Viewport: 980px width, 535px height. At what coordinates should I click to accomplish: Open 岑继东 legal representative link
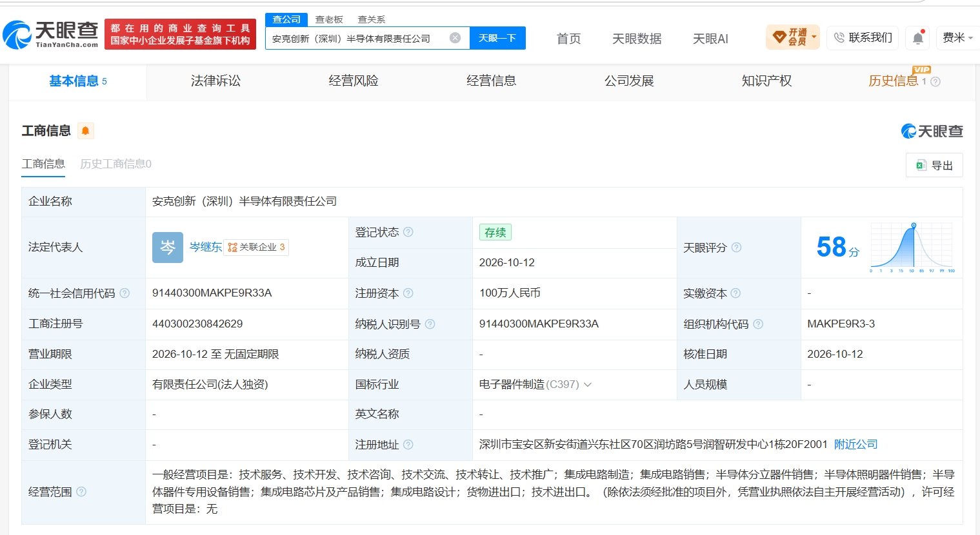tap(206, 248)
